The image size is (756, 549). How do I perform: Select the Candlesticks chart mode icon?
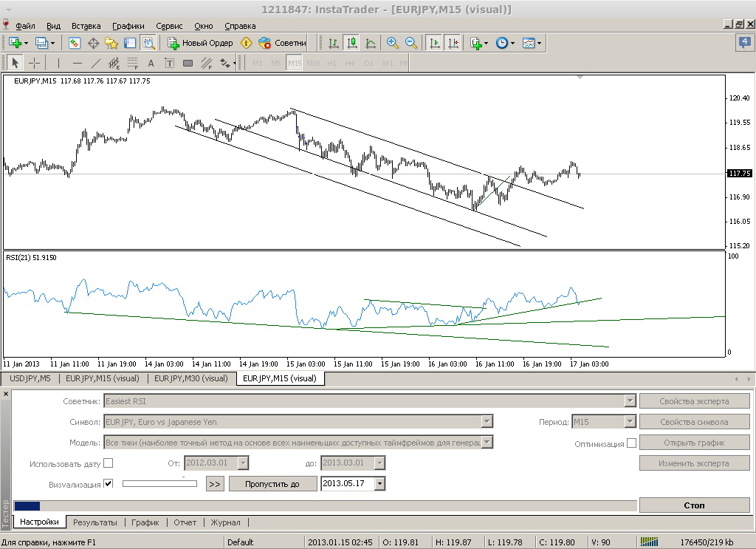point(352,43)
